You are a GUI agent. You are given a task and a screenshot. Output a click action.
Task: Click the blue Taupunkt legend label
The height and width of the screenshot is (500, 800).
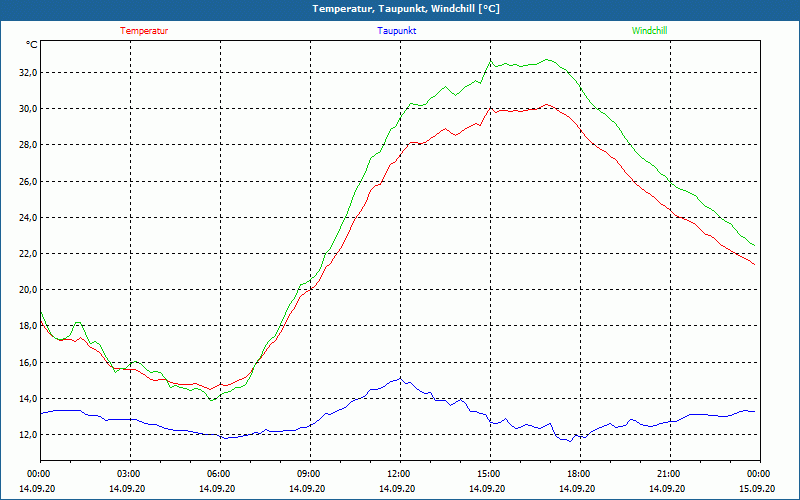pyautogui.click(x=396, y=31)
